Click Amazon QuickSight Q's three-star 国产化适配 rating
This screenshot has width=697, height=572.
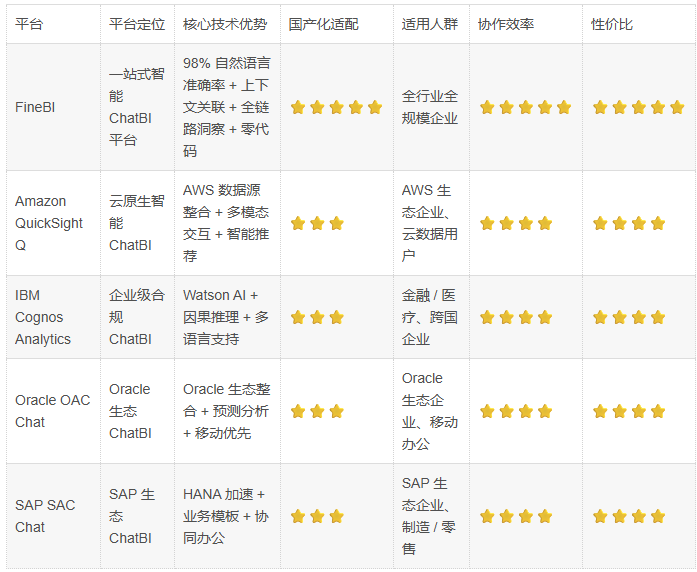click(317, 223)
